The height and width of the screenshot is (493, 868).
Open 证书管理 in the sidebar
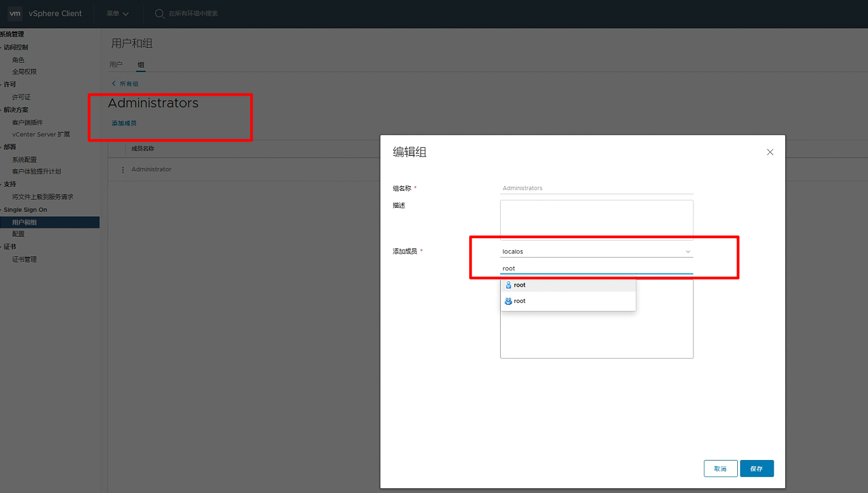24,260
